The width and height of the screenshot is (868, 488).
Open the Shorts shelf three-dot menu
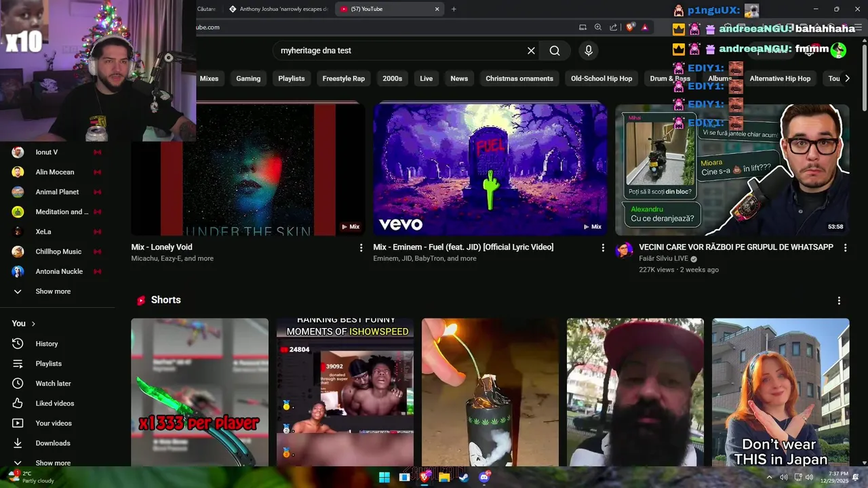pos(839,300)
